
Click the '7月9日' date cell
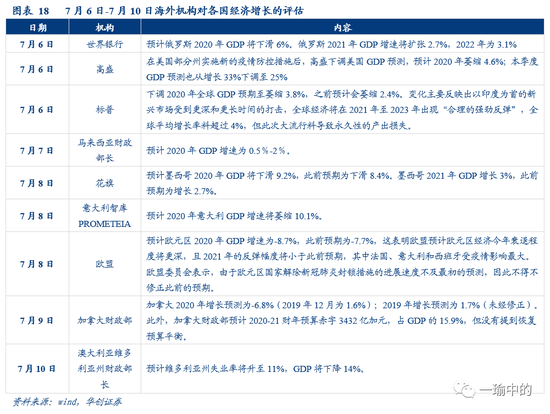click(x=37, y=320)
